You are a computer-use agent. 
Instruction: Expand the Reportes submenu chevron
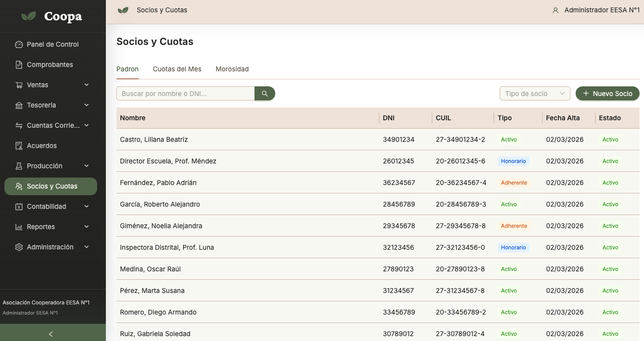(86, 227)
